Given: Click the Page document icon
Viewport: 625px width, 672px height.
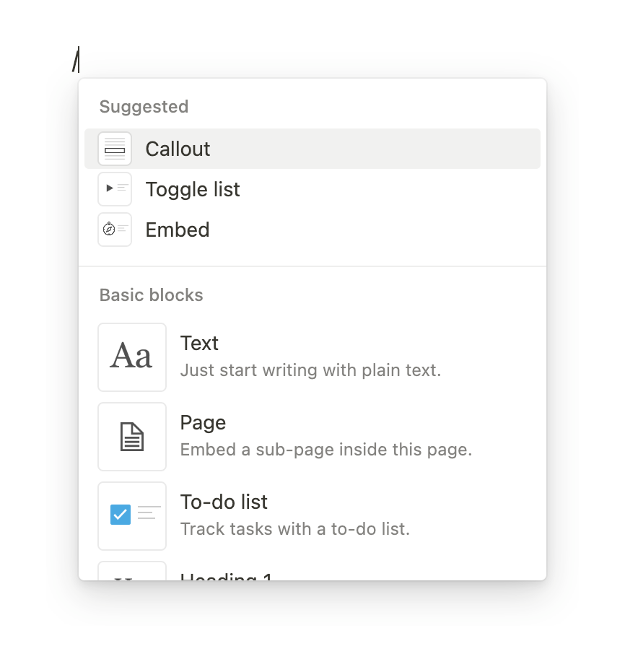Looking at the screenshot, I should (132, 436).
